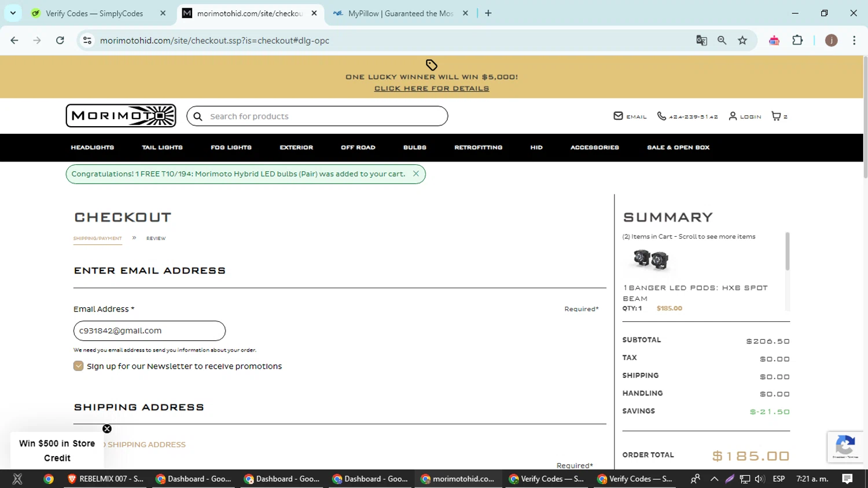Open the REBELMIX 007 taskbar item
Image resolution: width=868 pixels, height=488 pixels.
coord(105,479)
